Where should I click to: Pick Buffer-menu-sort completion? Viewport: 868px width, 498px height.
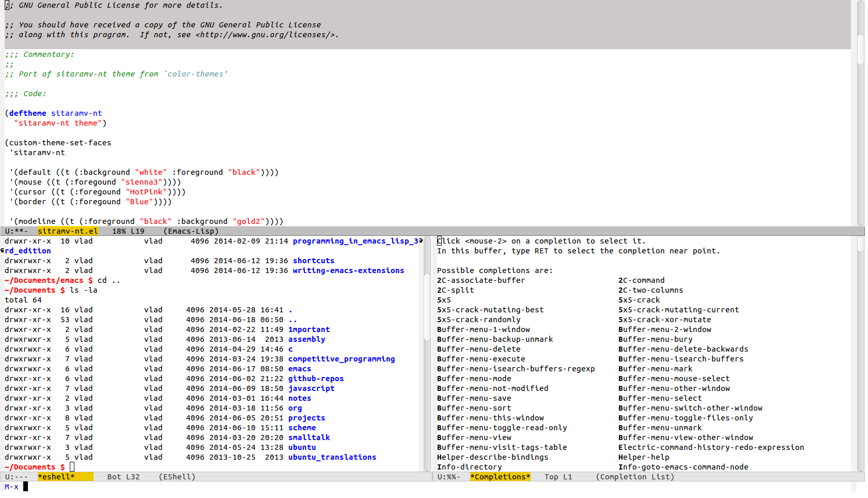[474, 408]
